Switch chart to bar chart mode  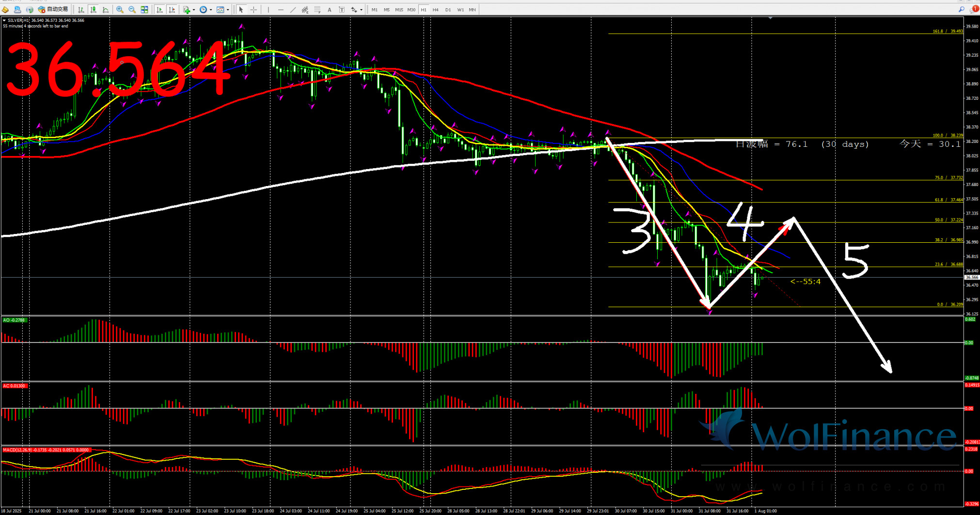pos(81,10)
